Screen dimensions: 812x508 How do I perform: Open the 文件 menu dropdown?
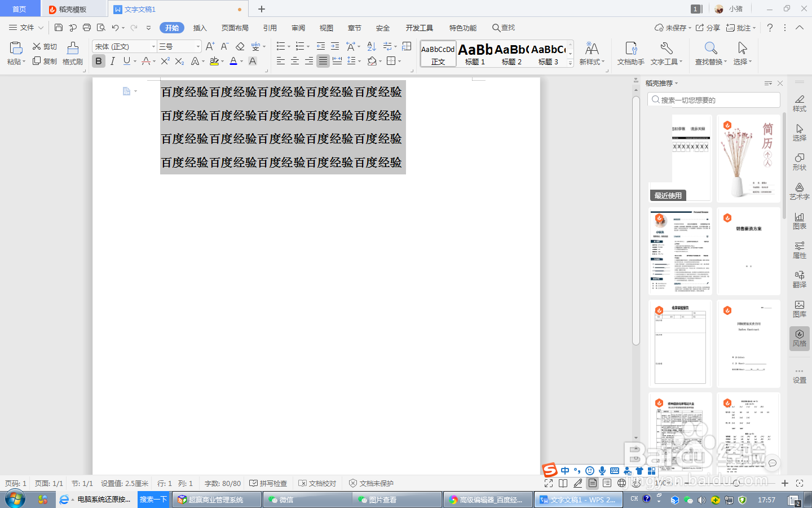(x=27, y=28)
